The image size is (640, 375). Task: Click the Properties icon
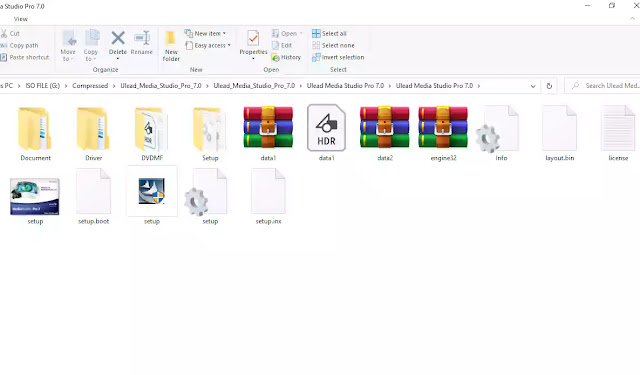pos(253,38)
